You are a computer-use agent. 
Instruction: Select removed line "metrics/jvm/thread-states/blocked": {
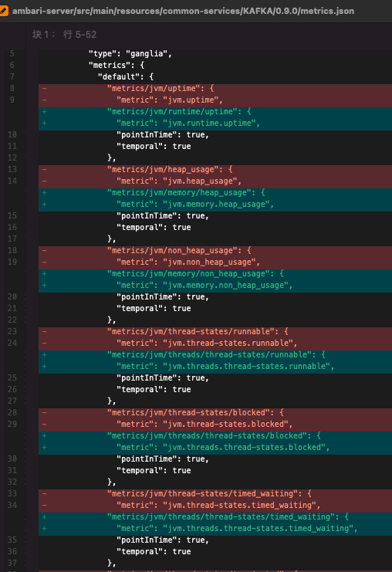point(215,412)
